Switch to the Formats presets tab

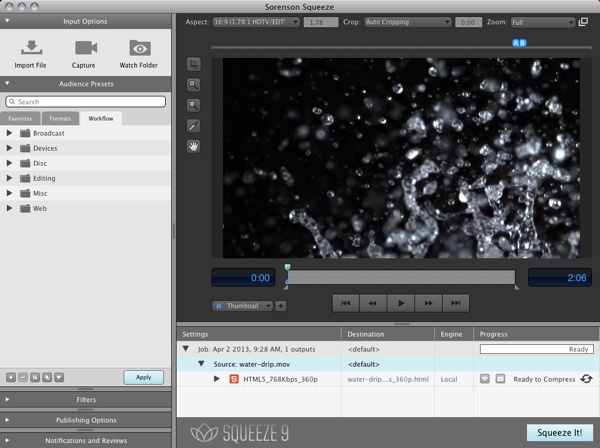point(59,118)
